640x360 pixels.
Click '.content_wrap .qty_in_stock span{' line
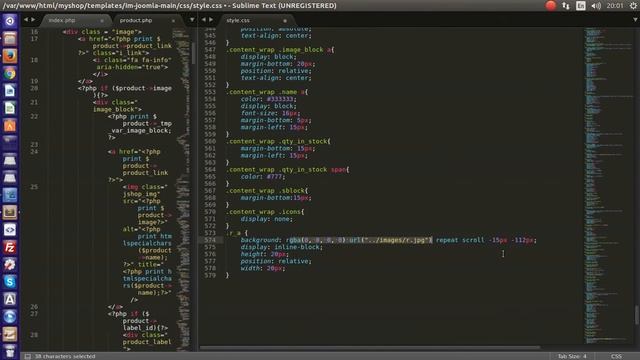288,169
